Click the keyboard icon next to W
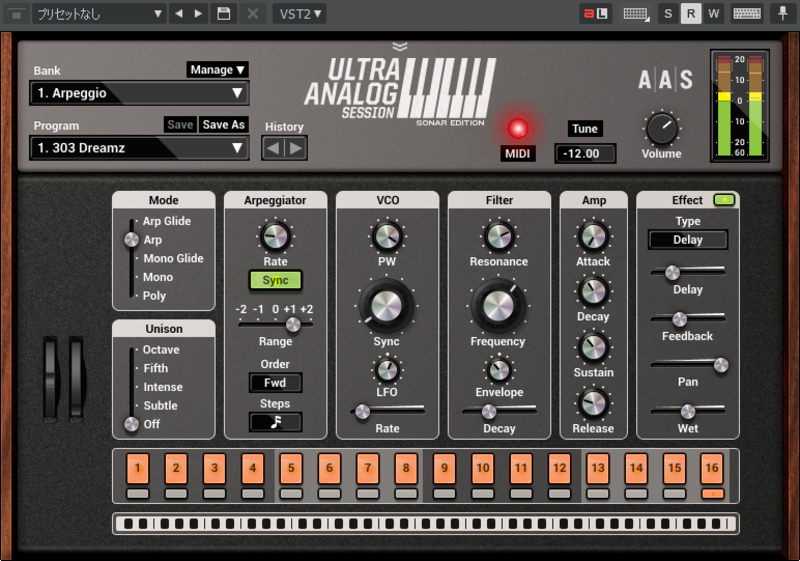 tap(747, 14)
